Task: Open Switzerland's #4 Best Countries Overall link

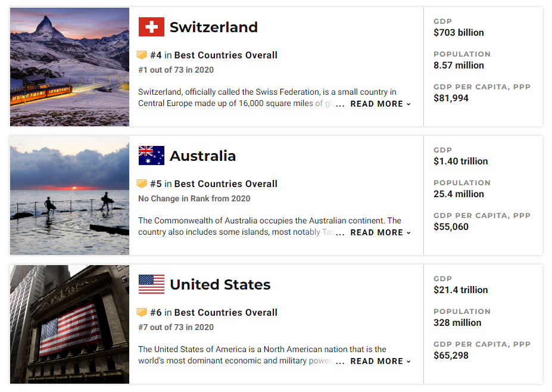Action: pyautogui.click(x=214, y=55)
